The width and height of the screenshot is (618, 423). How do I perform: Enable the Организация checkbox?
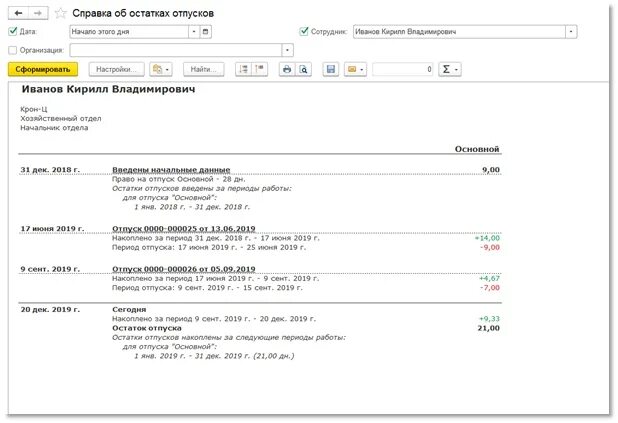point(13,50)
